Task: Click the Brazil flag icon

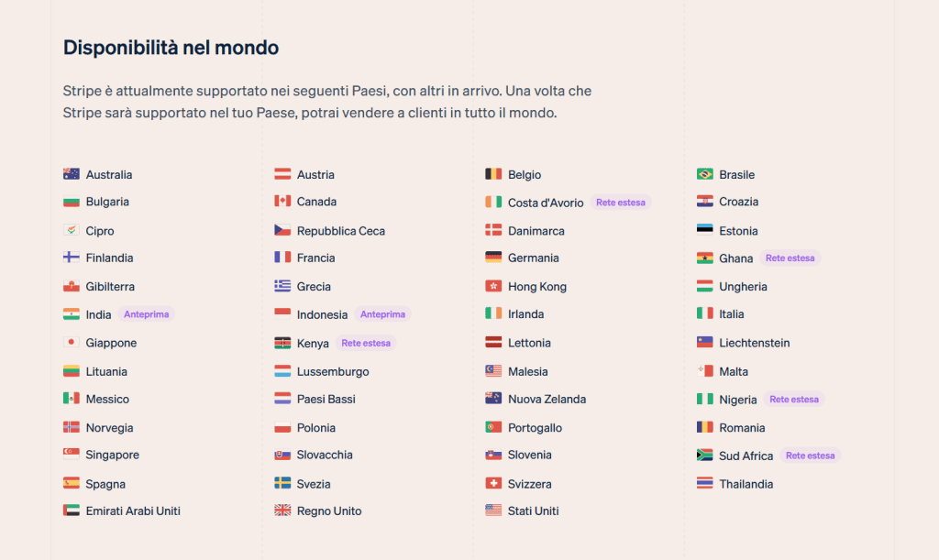Action: point(704,174)
